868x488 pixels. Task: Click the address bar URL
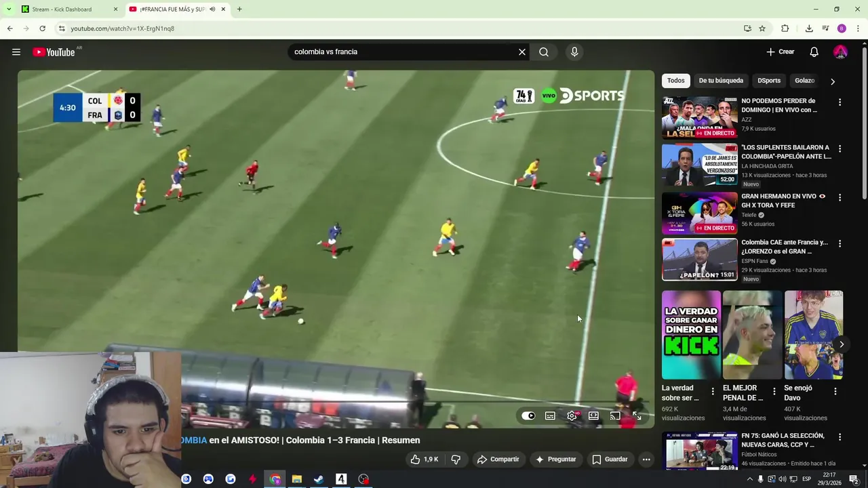(x=123, y=28)
